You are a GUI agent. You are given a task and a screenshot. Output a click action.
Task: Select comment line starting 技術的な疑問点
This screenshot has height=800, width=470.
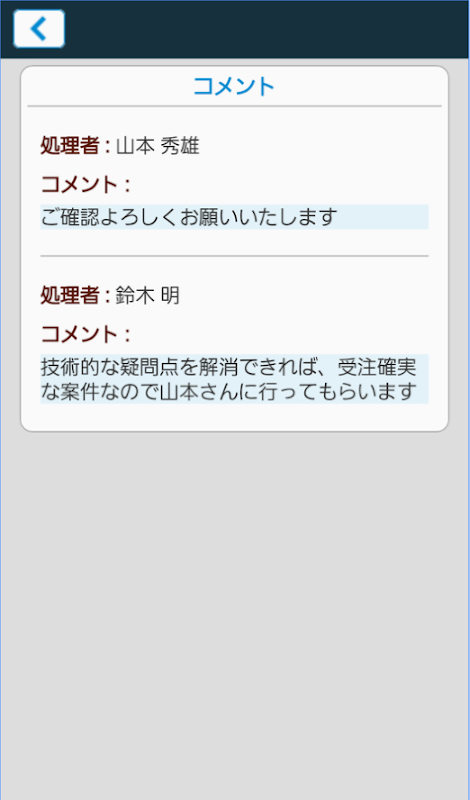pos(229,366)
